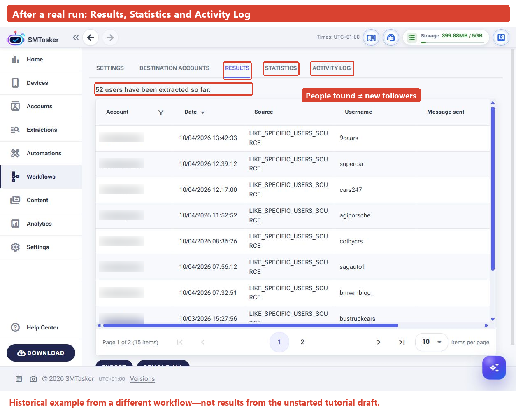Click the Message sent column header
This screenshot has width=516, height=420.
(x=446, y=112)
